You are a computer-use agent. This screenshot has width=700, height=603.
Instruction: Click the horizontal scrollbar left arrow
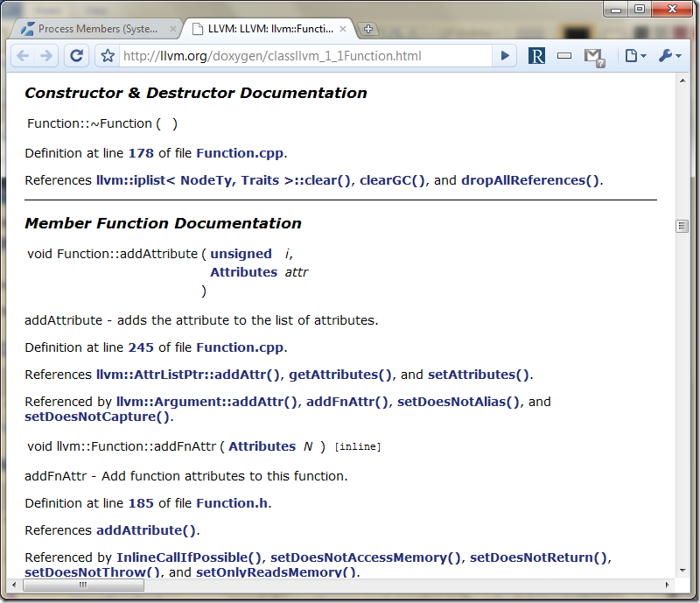click(x=14, y=585)
